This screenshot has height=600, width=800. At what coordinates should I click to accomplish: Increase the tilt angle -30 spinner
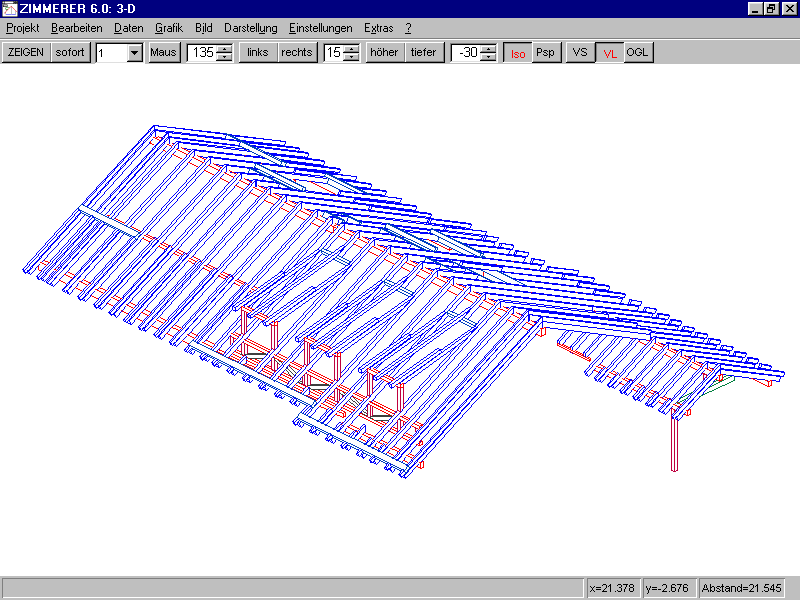point(487,49)
